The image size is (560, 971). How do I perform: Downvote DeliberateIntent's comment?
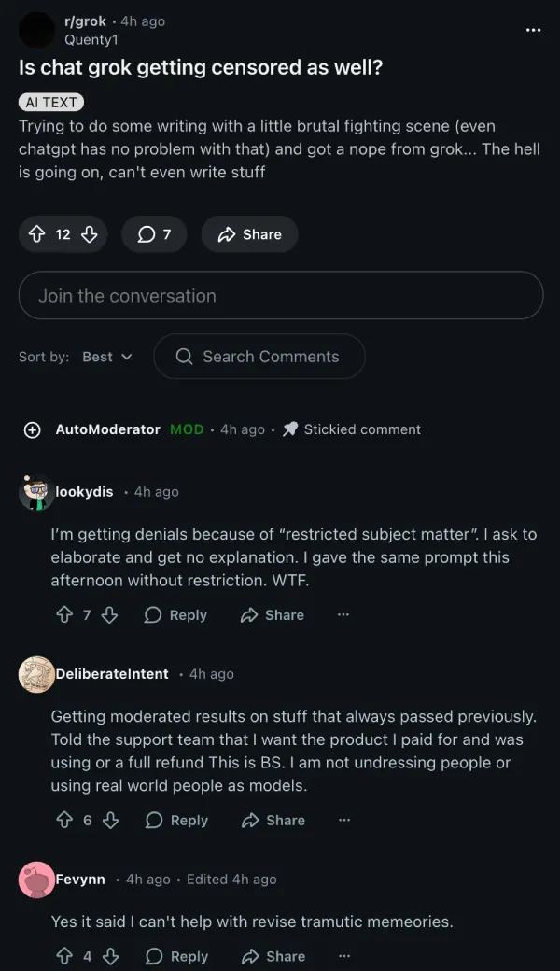[110, 820]
